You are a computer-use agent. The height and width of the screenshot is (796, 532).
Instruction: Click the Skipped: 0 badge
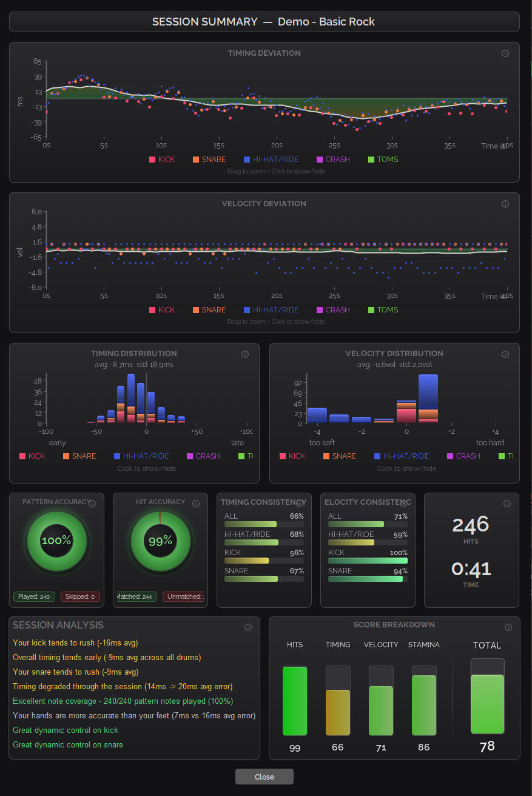80,596
